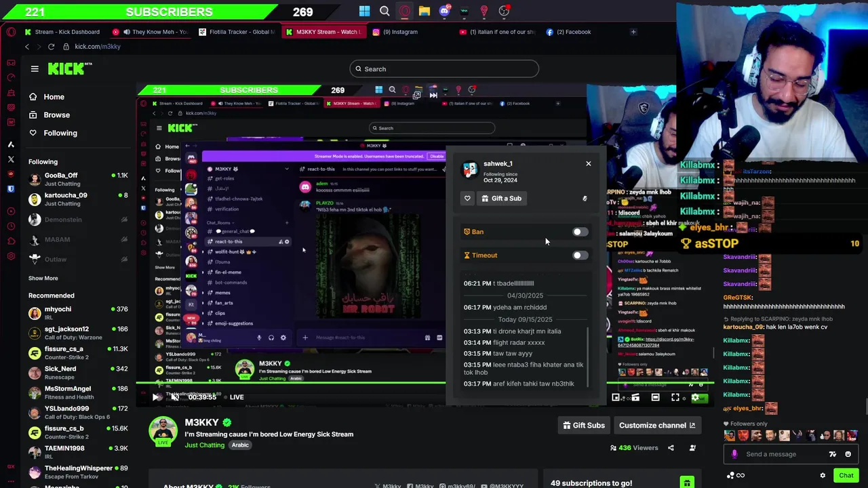Click Gift Subs button

[584, 425]
